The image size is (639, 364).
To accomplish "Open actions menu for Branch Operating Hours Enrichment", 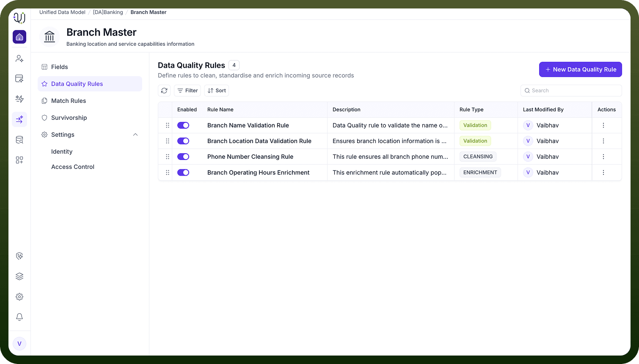I will coord(603,173).
